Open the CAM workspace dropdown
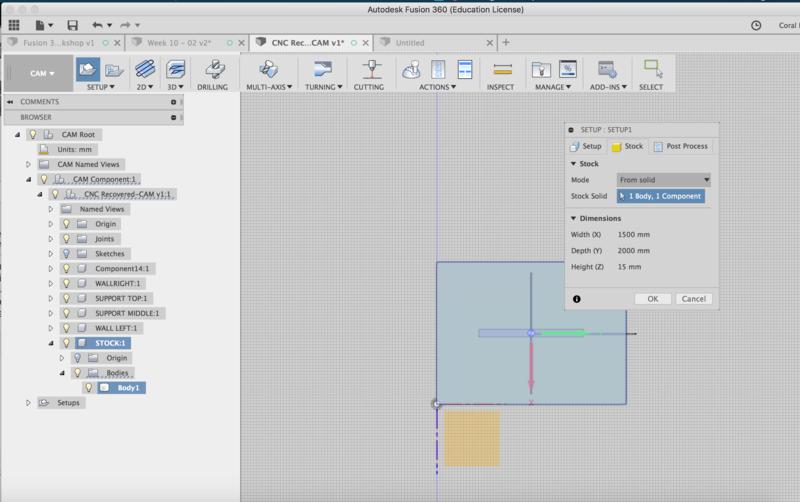This screenshot has height=502, width=800. click(41, 73)
